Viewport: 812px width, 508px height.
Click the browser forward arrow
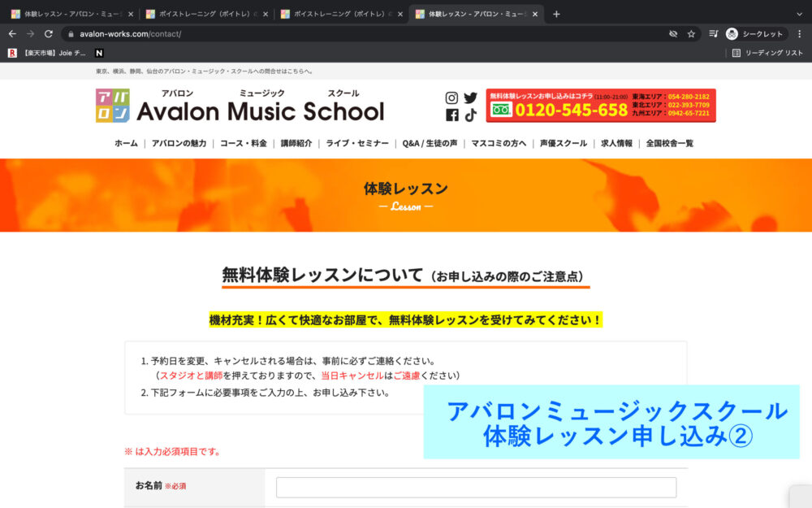click(x=31, y=33)
